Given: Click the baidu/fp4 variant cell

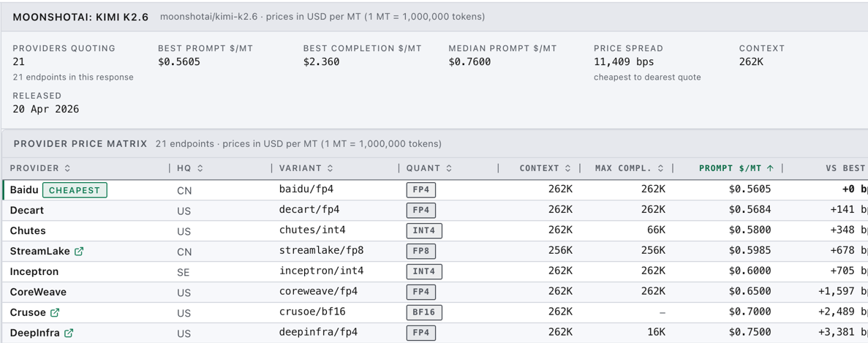Looking at the screenshot, I should [306, 189].
